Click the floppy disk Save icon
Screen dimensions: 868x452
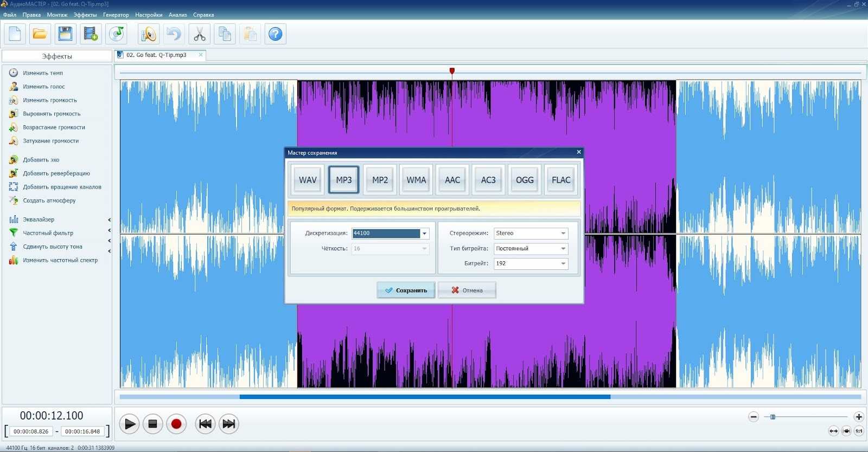pos(65,34)
